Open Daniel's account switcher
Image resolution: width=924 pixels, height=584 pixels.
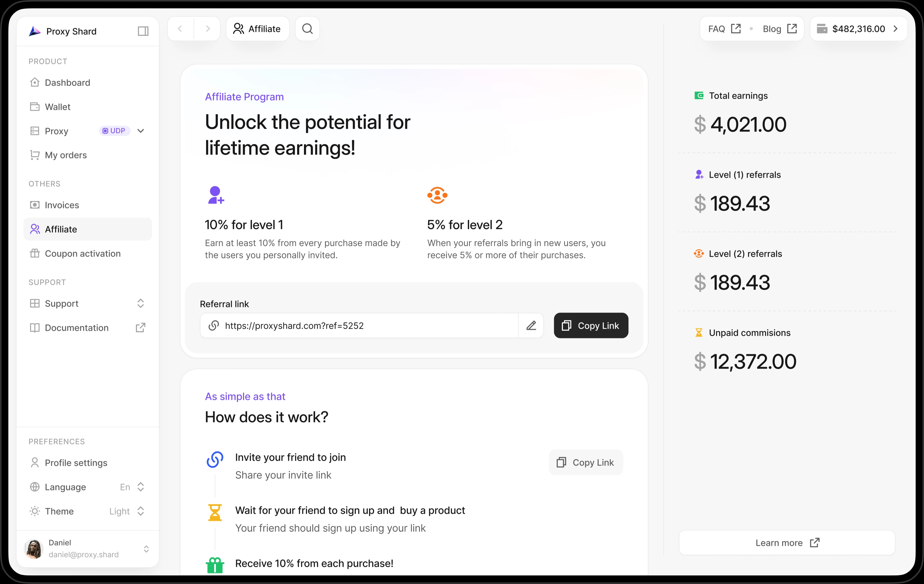146,549
